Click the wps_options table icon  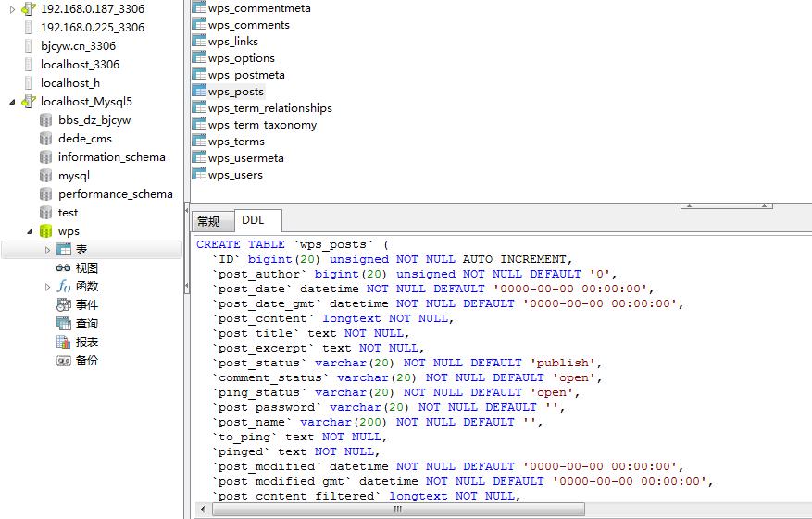199,57
